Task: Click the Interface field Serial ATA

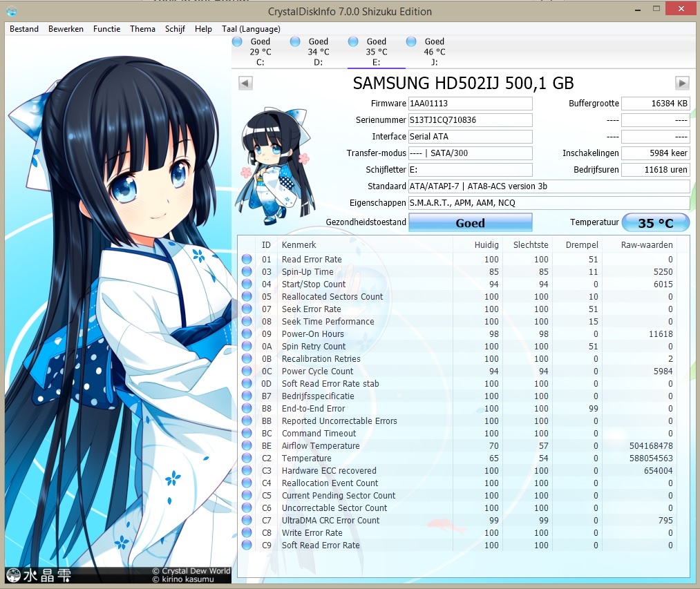Action: pos(471,137)
